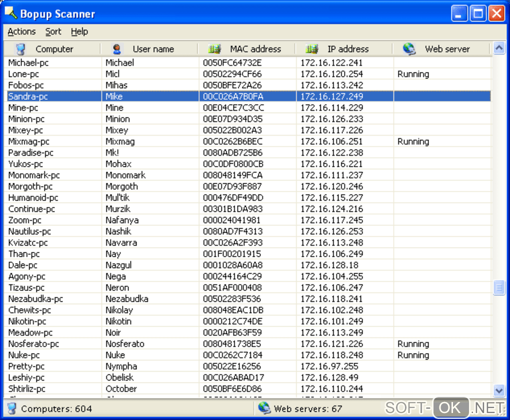Click the Computer column header icon
Screen dimensions: 510x420
tap(21, 49)
